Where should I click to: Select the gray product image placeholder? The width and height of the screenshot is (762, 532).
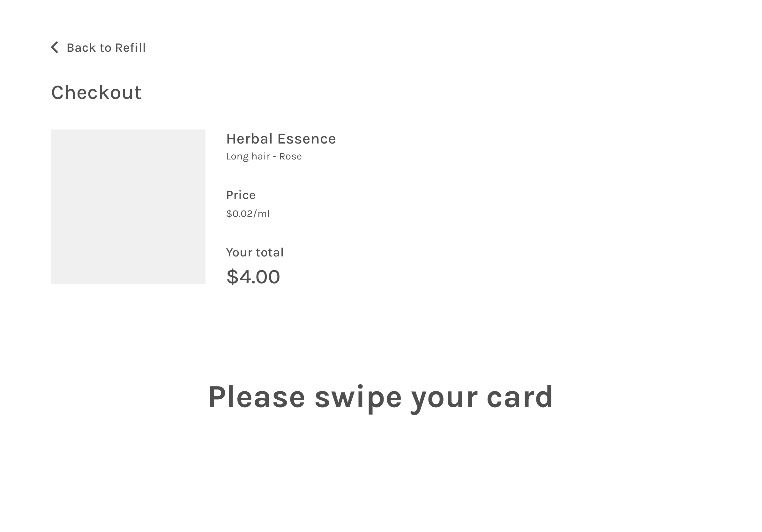128,207
